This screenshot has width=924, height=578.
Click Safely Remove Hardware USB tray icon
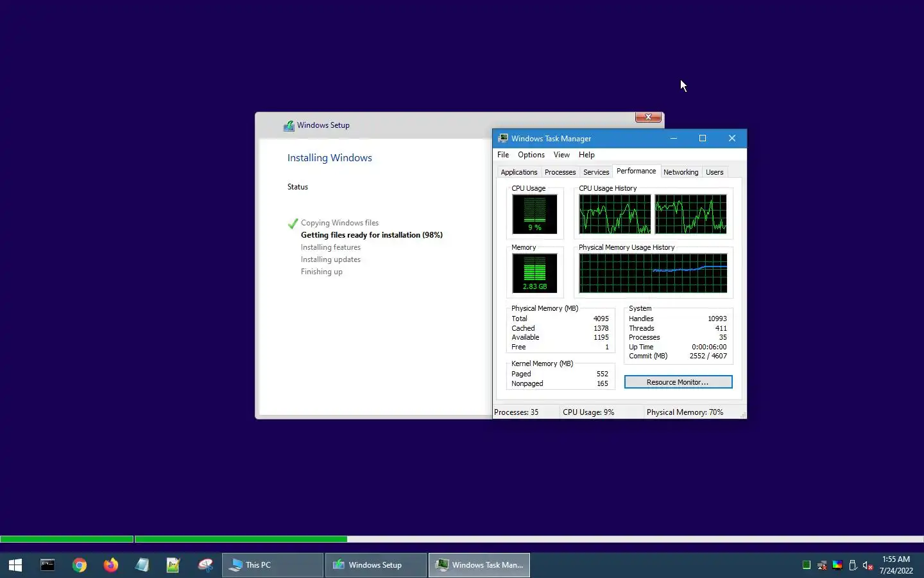[x=853, y=565]
